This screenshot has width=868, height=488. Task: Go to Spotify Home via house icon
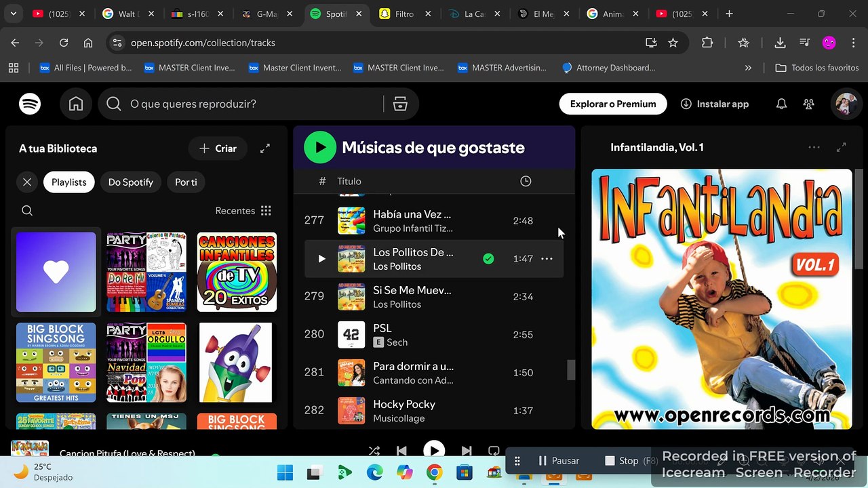[76, 104]
